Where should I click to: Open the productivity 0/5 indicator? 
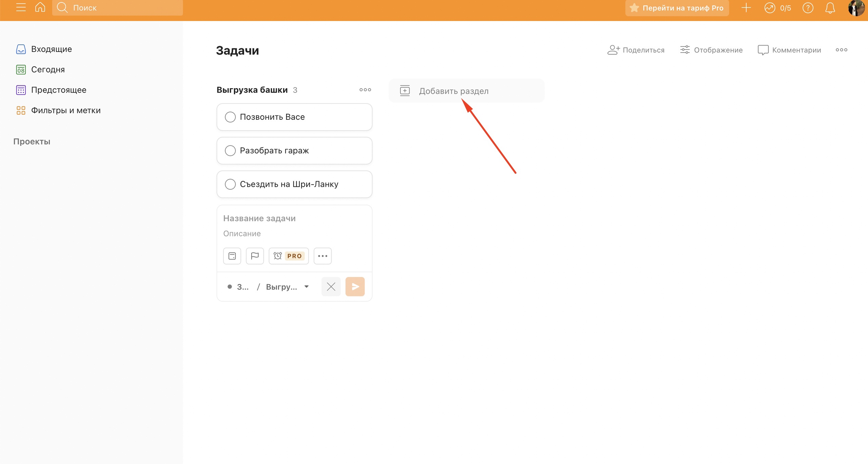click(777, 8)
